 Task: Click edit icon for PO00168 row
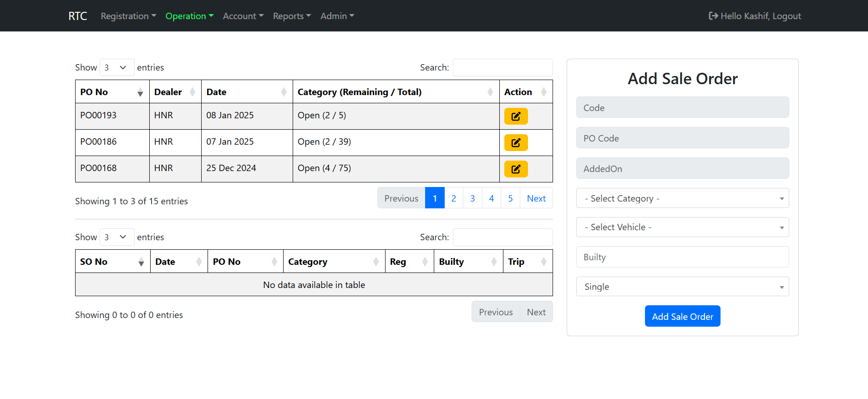[x=516, y=169]
